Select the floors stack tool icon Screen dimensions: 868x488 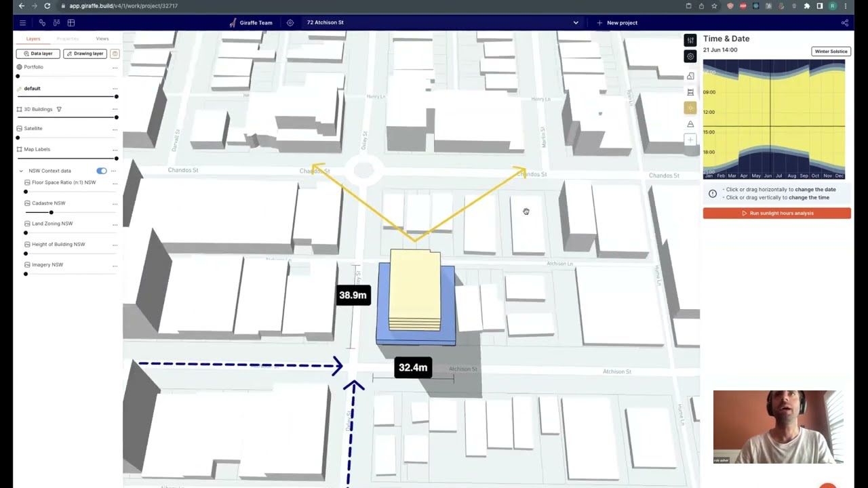pos(690,92)
